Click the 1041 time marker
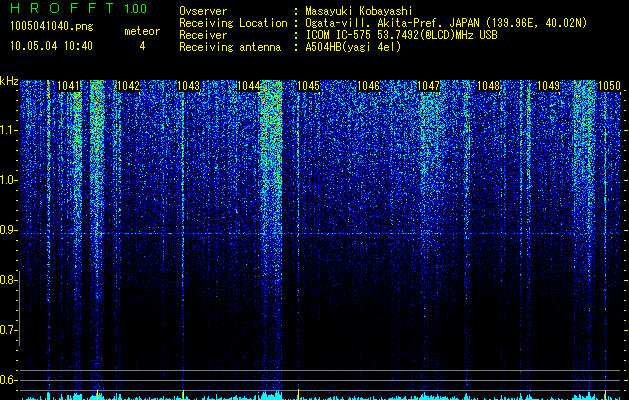This screenshot has height=400, width=629. [x=68, y=86]
